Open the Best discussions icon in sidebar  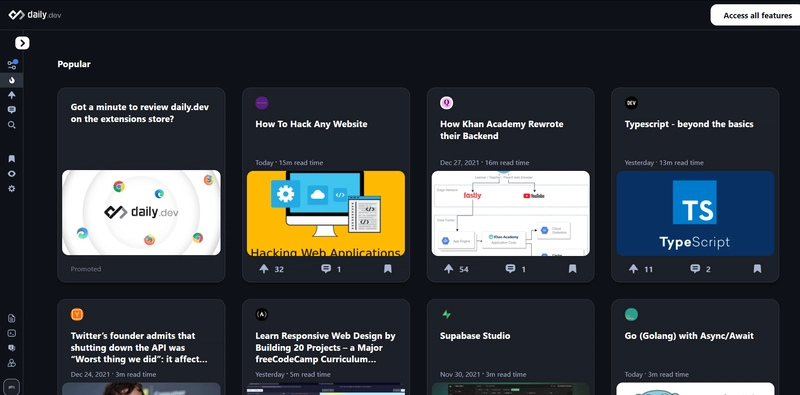click(12, 110)
